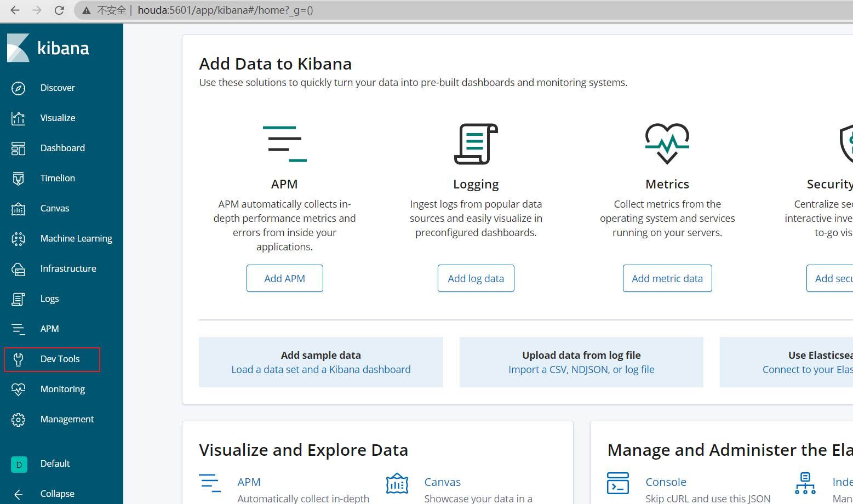Select Dashboard in the sidebar
This screenshot has width=853, height=504.
[62, 148]
